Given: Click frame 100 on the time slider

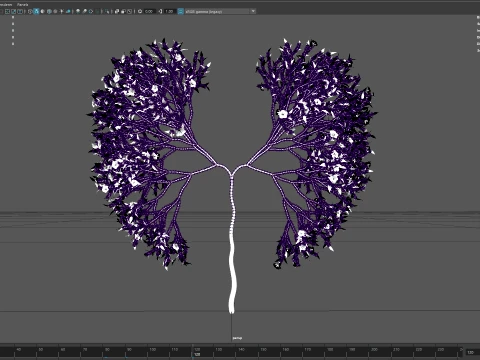Looking at the screenshot, I should 152,350.
